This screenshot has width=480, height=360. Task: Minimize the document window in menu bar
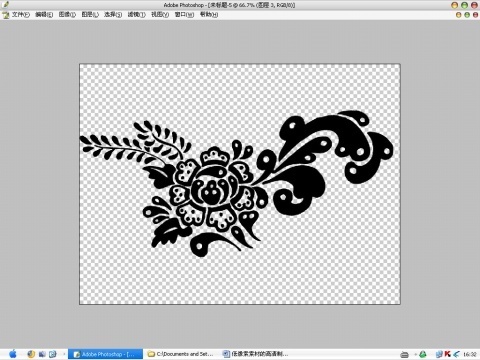pyautogui.click(x=459, y=15)
